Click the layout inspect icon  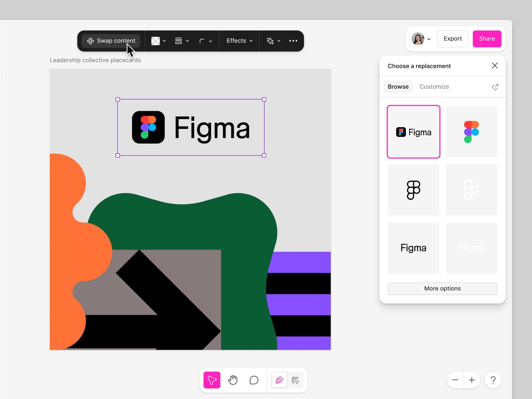295,380
